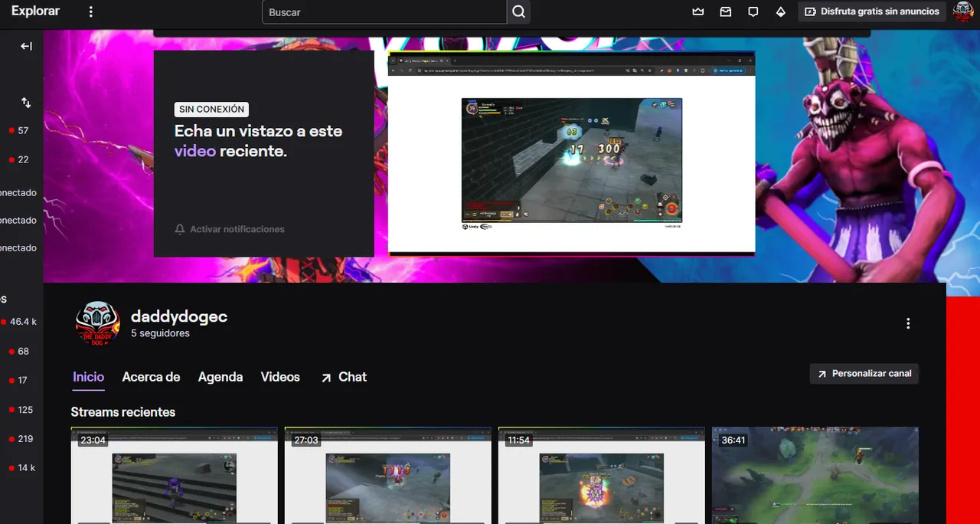Open the inbox notifications envelope icon
Viewport: 980px width, 524px height.
pos(725,11)
